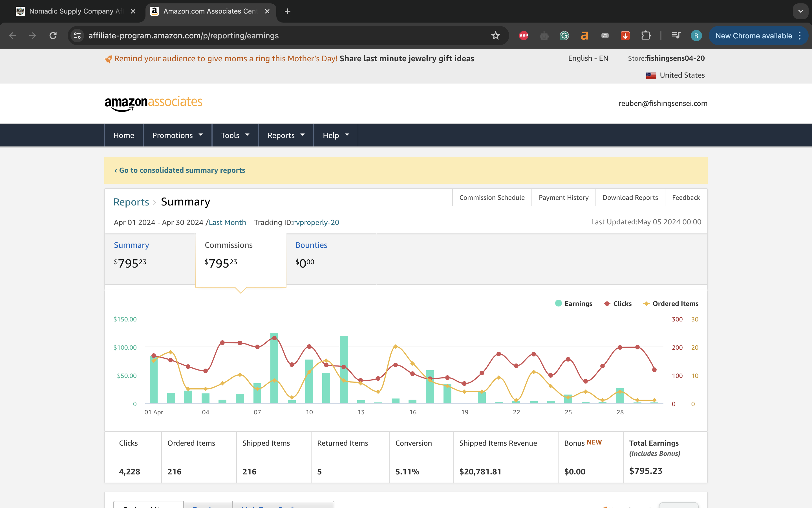Open the Chrome three-dot menu

click(x=800, y=36)
